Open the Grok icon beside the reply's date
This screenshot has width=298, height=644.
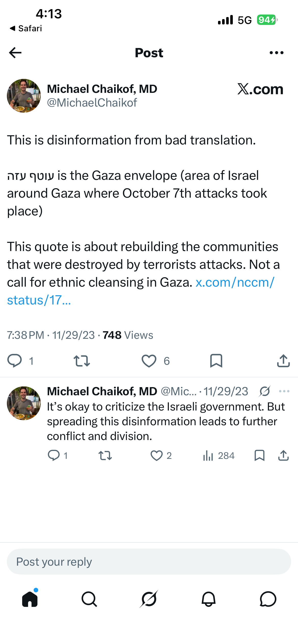click(265, 391)
